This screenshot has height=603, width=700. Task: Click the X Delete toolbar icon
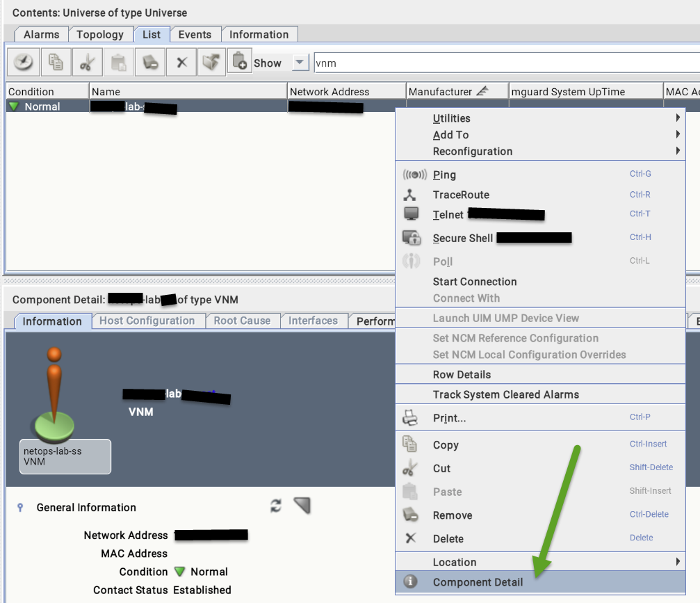[x=181, y=63]
